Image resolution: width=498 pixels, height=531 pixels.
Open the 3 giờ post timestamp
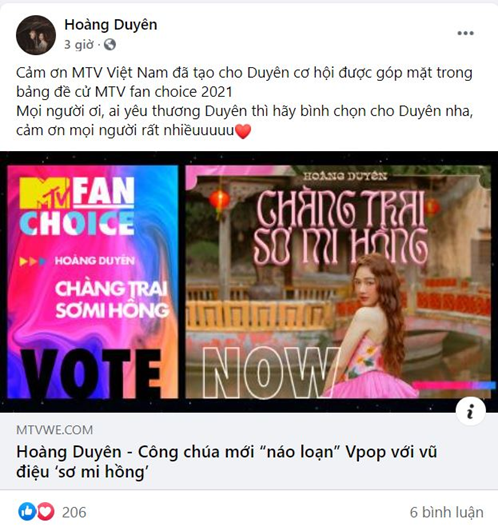(x=79, y=44)
